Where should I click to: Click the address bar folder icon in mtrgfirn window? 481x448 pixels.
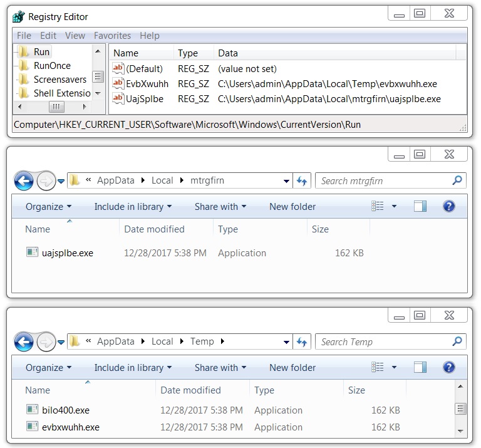pyautogui.click(x=75, y=180)
